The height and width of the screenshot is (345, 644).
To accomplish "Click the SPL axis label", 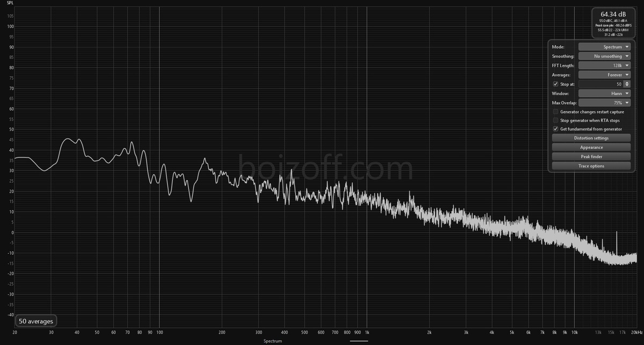I will [x=10, y=4].
